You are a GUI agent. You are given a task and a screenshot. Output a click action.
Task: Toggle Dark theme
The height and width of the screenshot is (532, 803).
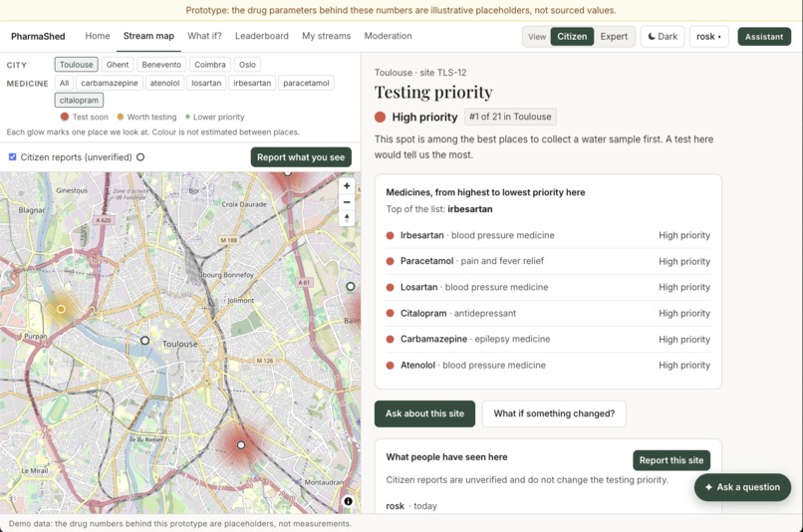(663, 36)
